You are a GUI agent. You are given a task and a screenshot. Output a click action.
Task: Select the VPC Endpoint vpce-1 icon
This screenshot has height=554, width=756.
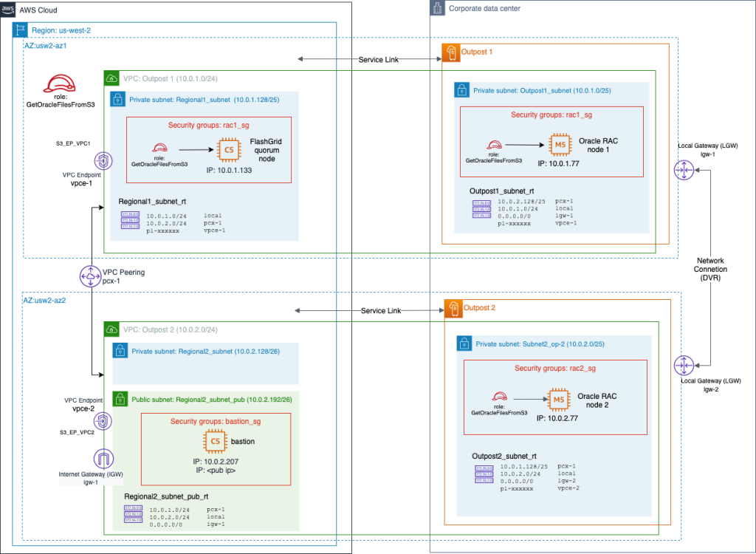pyautogui.click(x=103, y=161)
